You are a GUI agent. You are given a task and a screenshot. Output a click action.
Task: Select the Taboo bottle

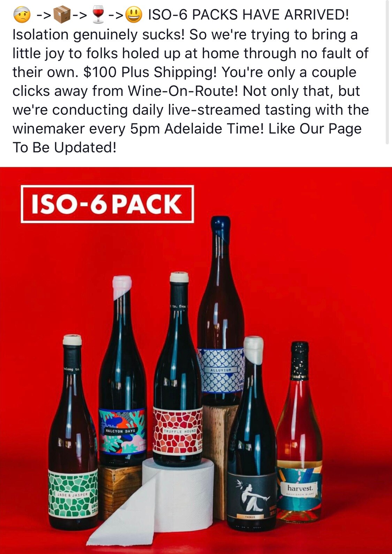click(252, 434)
